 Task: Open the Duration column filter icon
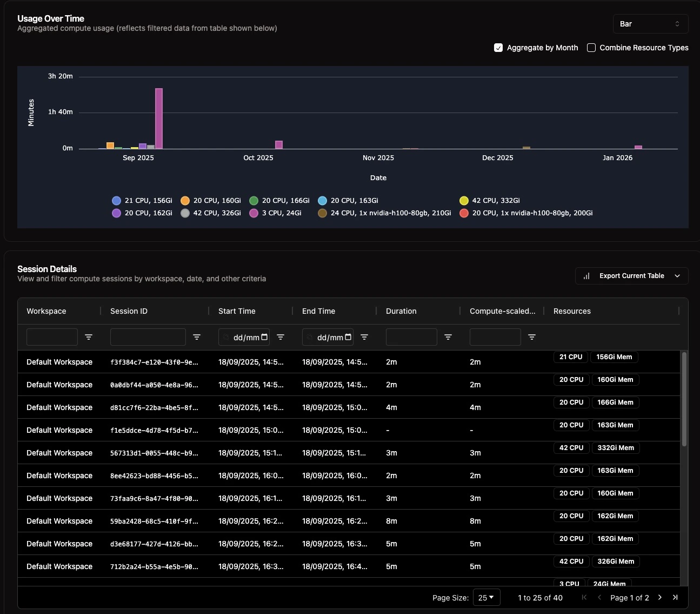[x=448, y=336]
